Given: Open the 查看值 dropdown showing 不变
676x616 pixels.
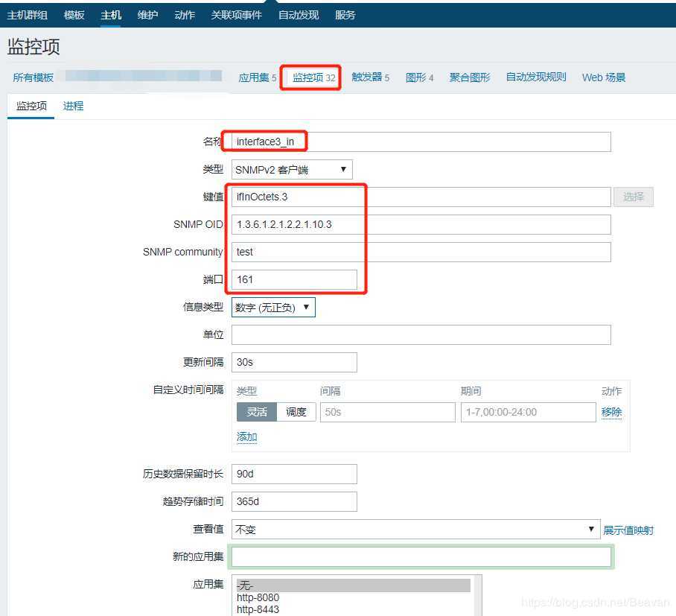Looking at the screenshot, I should [x=416, y=530].
